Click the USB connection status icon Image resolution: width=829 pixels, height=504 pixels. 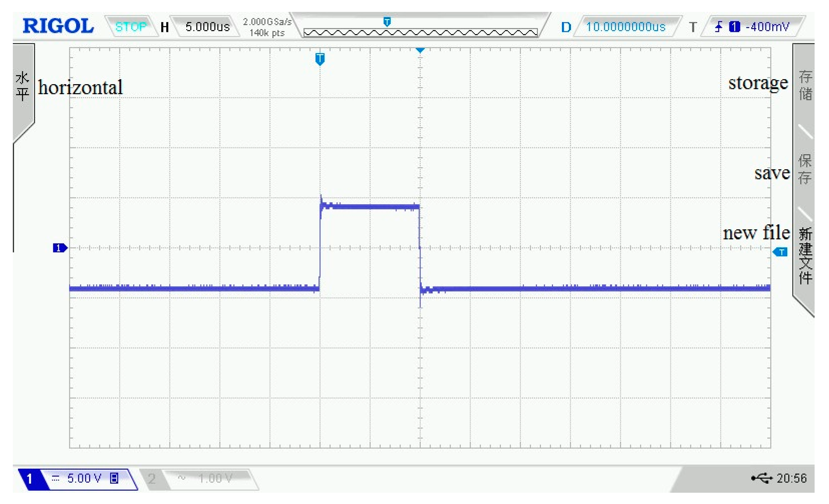pos(762,478)
